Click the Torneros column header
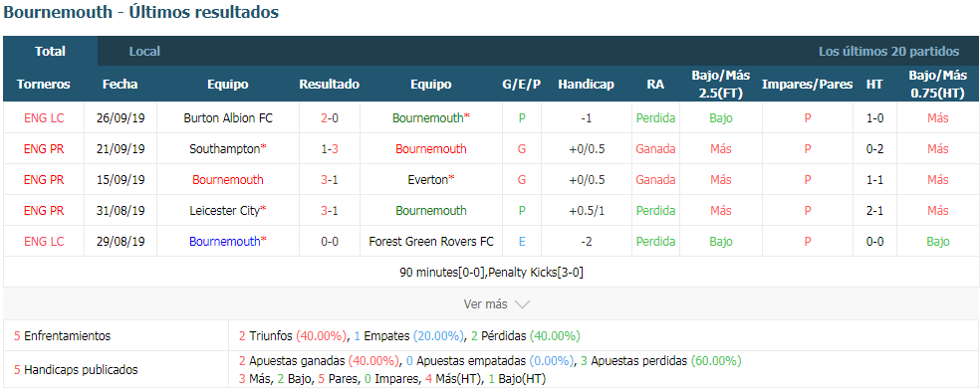 [44, 85]
